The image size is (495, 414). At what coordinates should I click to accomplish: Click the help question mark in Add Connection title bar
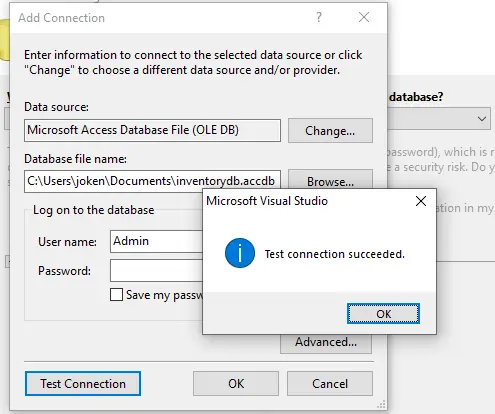319,17
